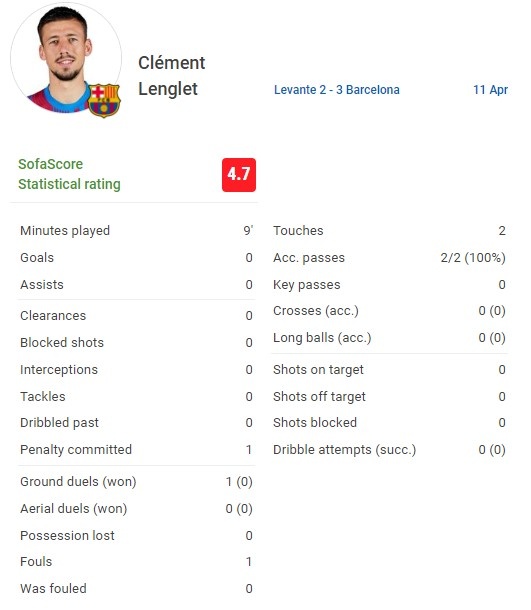This screenshot has height=610, width=531.
Task: Click the FC Barcelona crest badge
Action: [x=104, y=100]
